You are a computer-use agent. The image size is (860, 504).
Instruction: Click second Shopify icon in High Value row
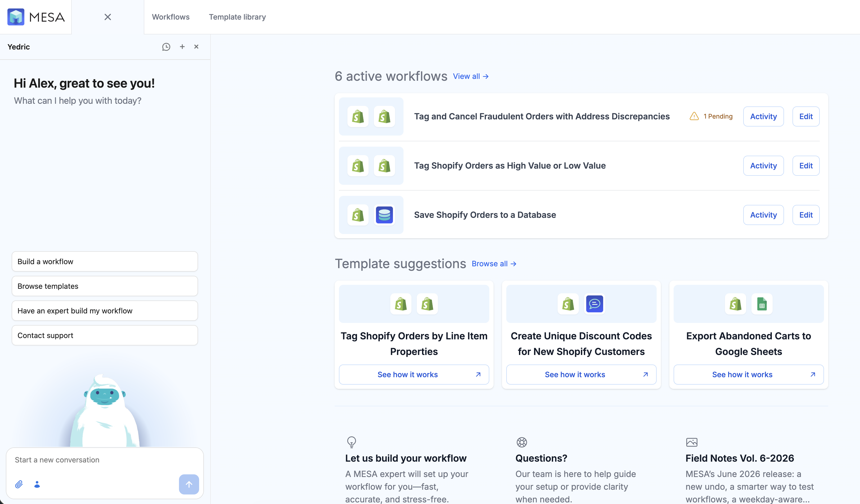(384, 166)
